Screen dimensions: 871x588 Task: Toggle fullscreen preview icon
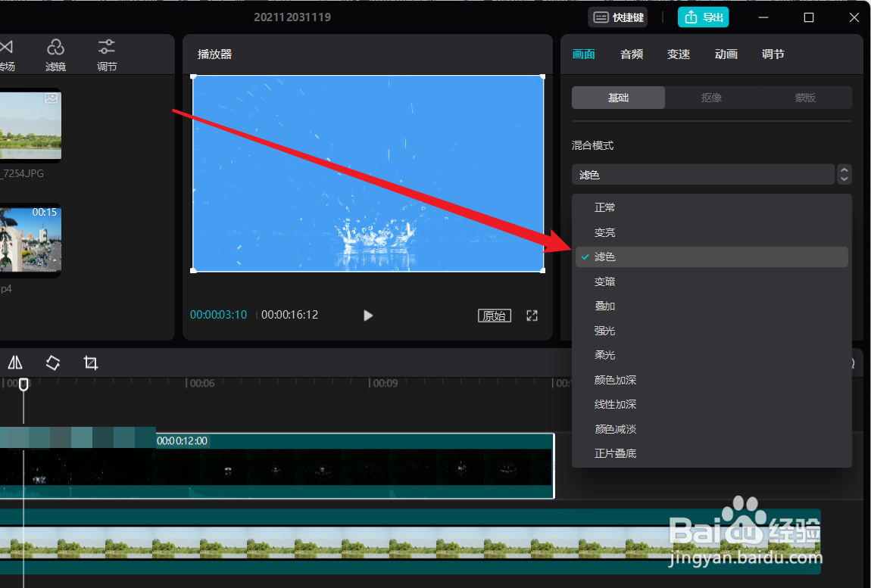coord(532,316)
